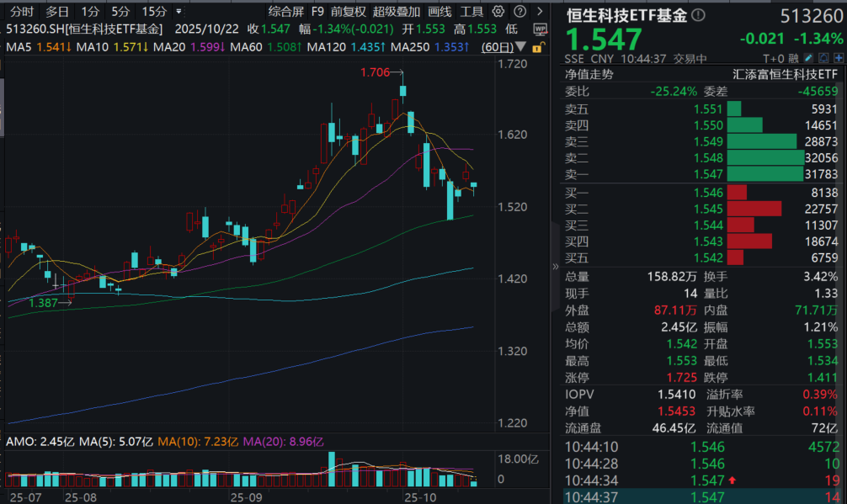847x504 pixels.
Task: Switch chart to 5分 interval
Action: pos(121,12)
